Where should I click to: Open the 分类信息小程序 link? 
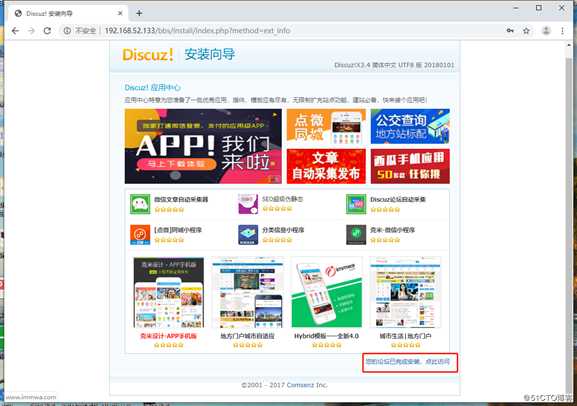point(283,230)
